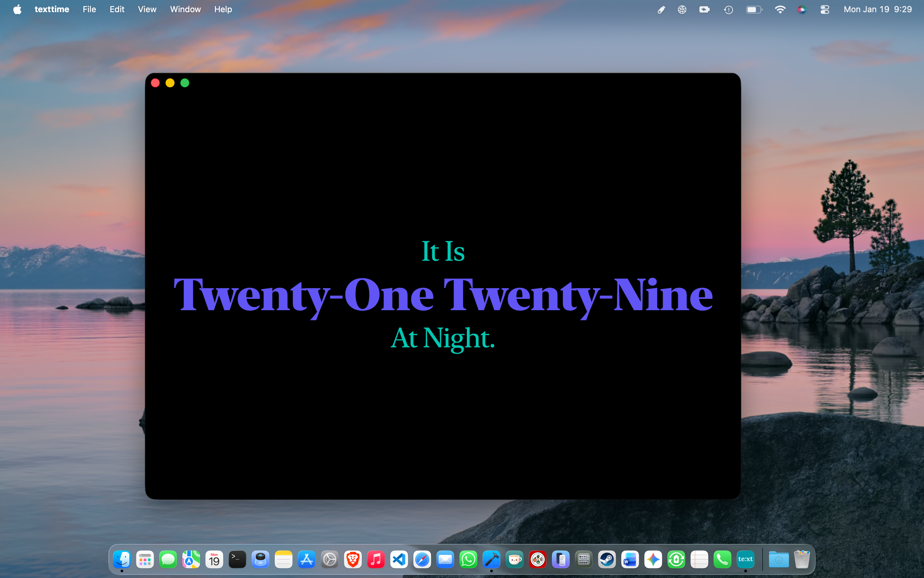
Task: Click the 'It Is' text line
Action: point(443,251)
